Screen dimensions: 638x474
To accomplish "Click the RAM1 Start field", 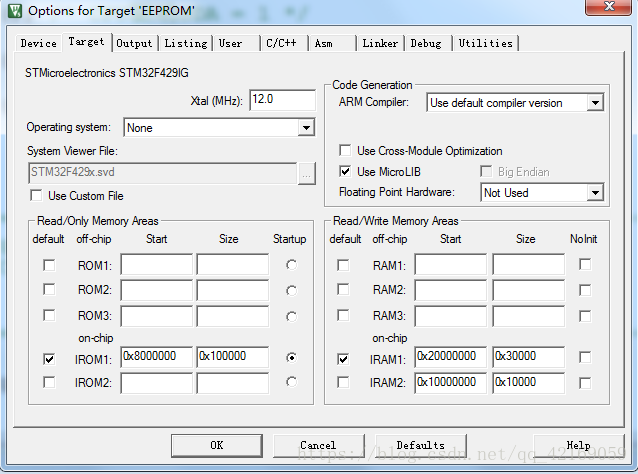I will tap(450, 264).
